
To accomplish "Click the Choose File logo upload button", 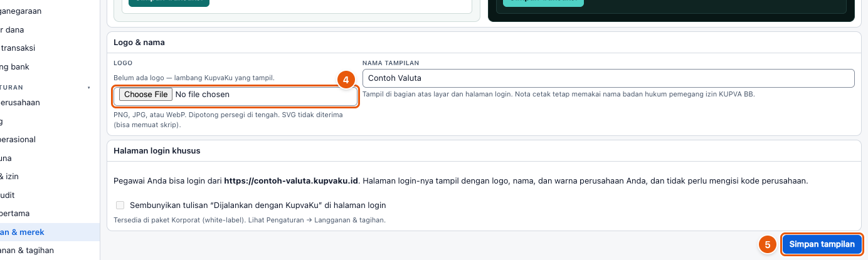I will pyautogui.click(x=146, y=95).
